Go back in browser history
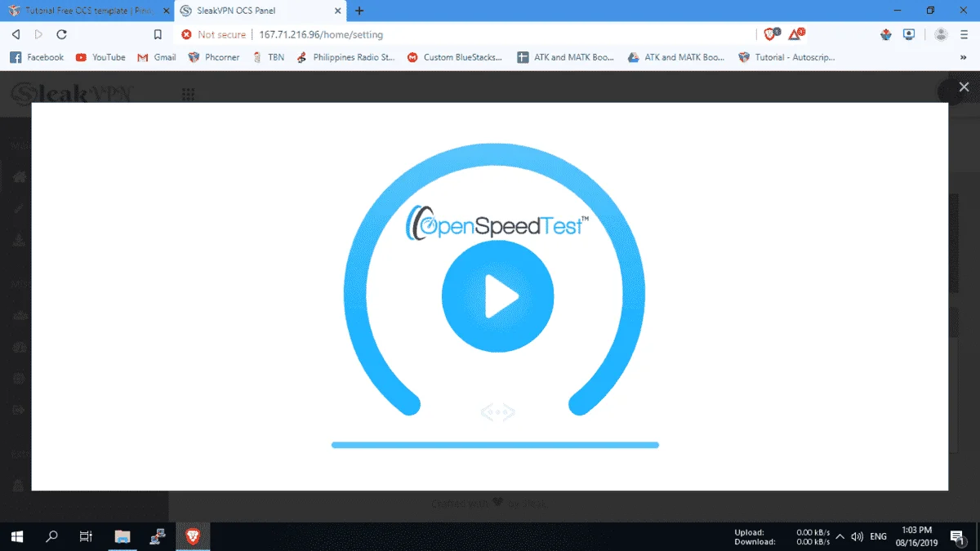The image size is (980, 551). point(16,34)
